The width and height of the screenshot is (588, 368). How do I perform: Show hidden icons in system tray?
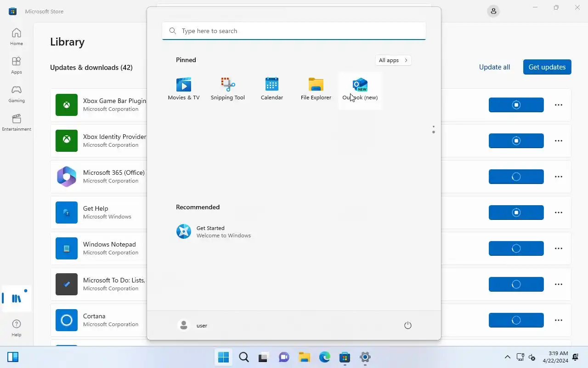pos(507,357)
